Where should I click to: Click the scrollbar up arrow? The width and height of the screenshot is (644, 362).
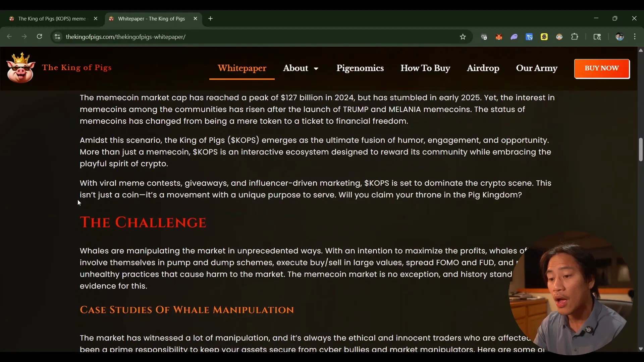click(x=641, y=50)
